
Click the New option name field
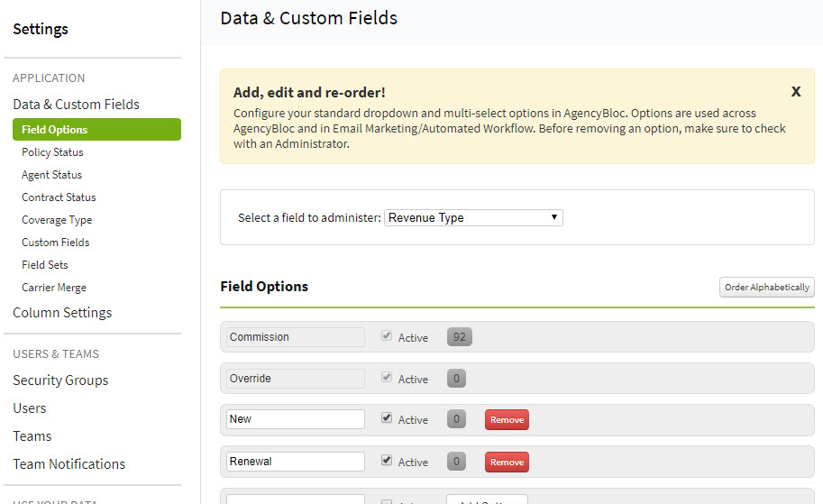click(296, 419)
